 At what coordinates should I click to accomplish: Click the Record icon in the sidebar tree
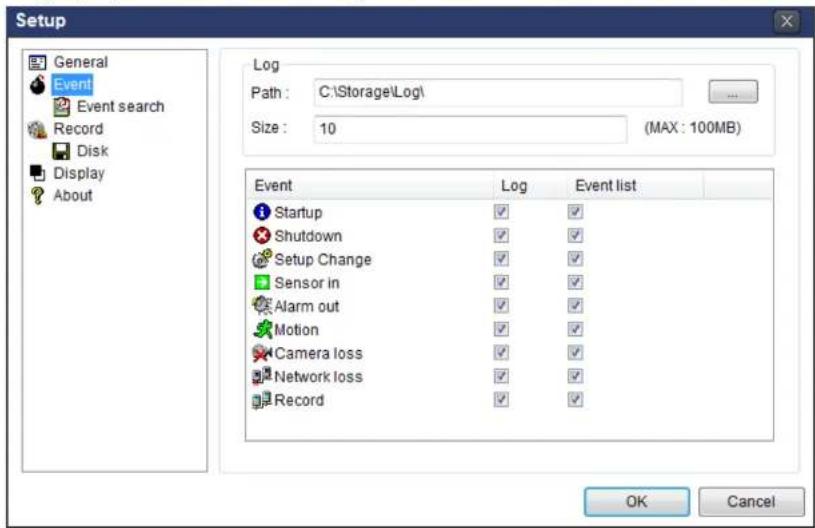[37, 129]
